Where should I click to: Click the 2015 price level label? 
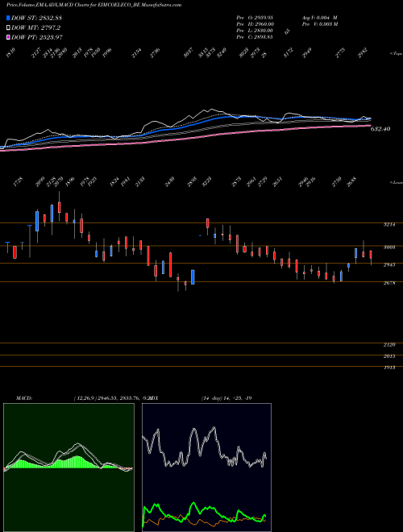[x=389, y=356]
